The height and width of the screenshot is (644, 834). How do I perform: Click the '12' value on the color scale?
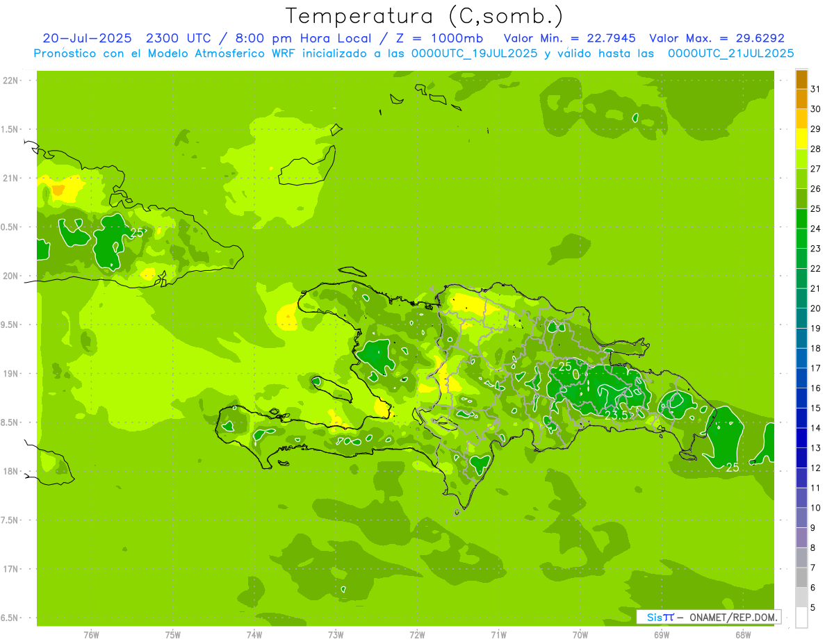pos(816,468)
